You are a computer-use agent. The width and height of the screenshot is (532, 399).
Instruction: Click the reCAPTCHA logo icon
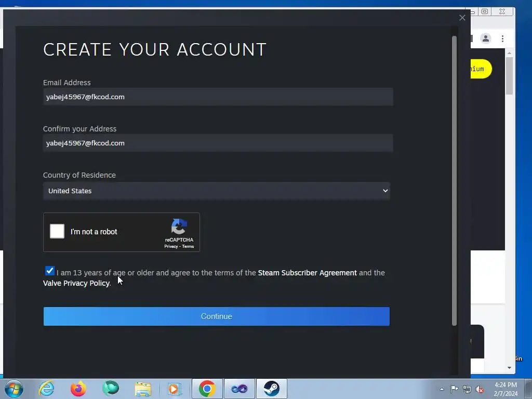179,227
